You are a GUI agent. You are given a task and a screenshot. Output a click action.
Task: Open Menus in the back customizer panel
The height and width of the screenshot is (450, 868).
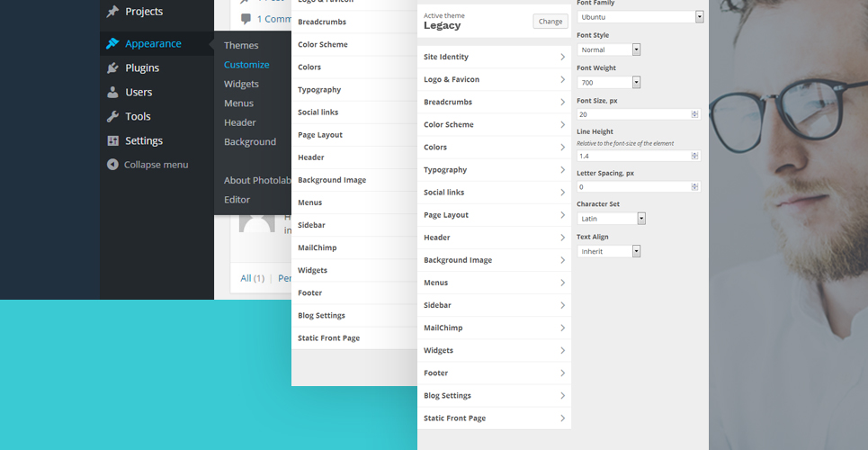click(354, 202)
